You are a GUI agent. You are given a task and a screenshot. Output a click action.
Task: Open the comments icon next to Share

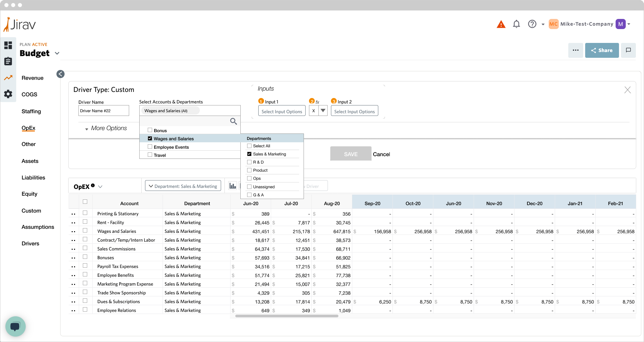point(628,50)
